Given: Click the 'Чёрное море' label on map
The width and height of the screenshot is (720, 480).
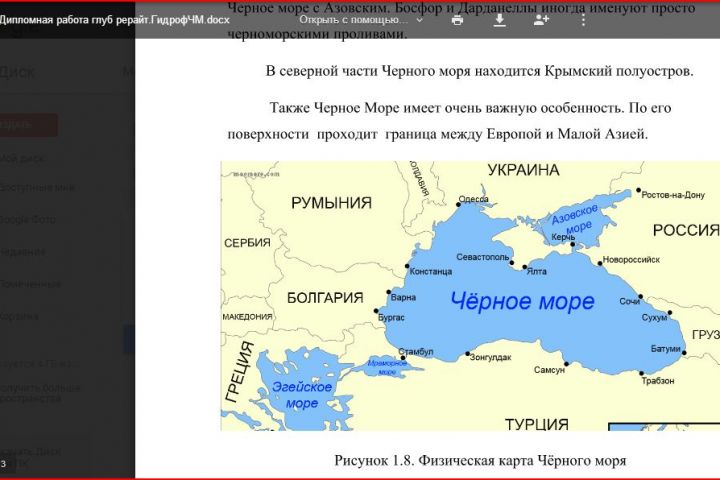Looking at the screenshot, I should coord(523,302).
